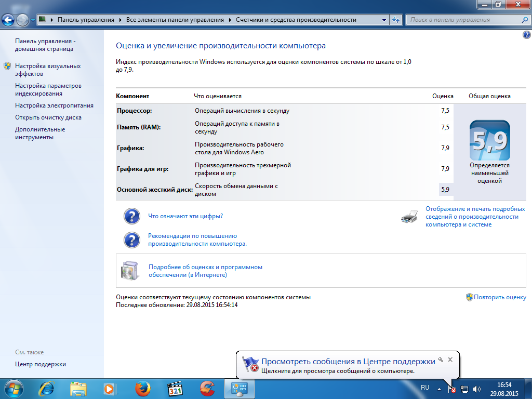Click the 'Основной жесткий диск:' score 5,9
Viewport: 532px width, 399px height.
pos(445,190)
